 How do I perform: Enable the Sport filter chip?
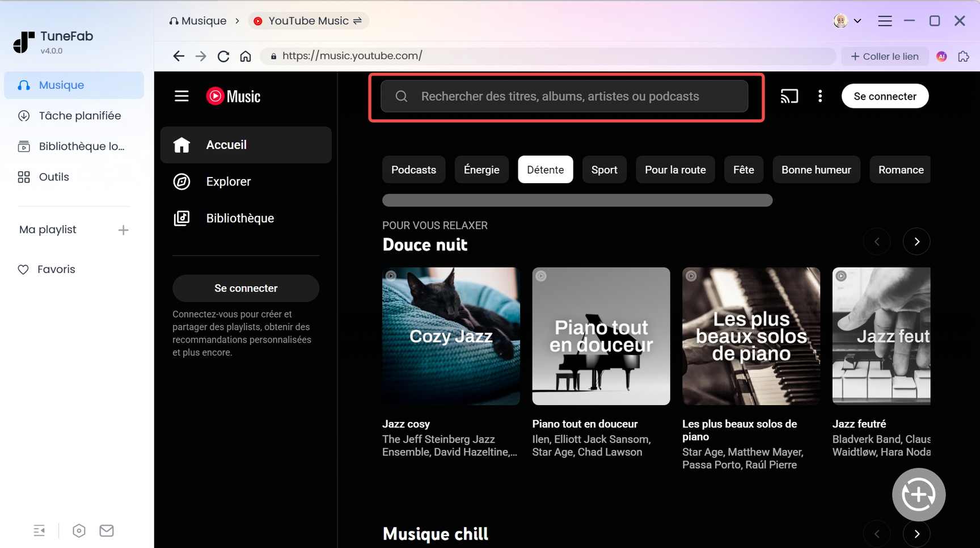click(604, 170)
